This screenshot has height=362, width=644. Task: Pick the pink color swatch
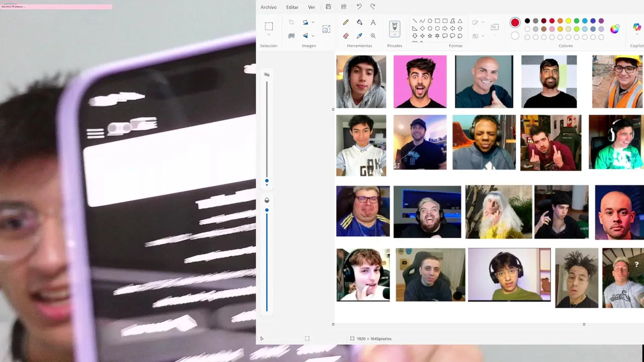(x=552, y=29)
